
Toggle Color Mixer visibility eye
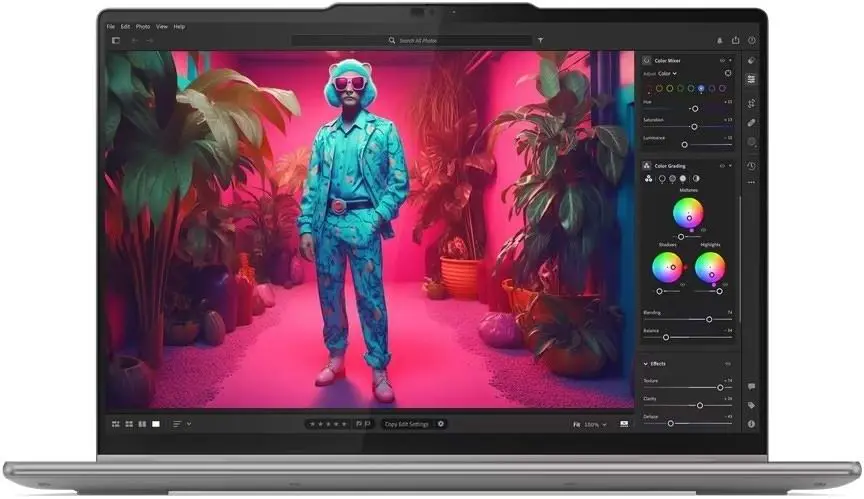[x=722, y=61]
